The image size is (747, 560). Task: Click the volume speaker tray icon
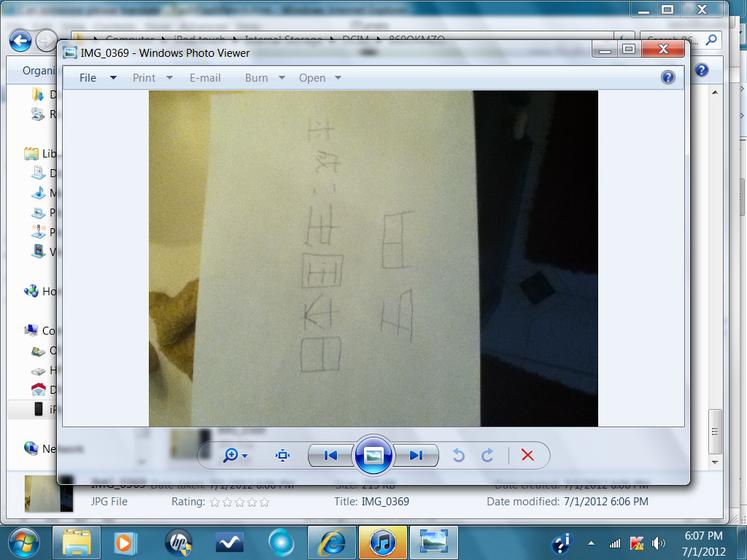657,543
